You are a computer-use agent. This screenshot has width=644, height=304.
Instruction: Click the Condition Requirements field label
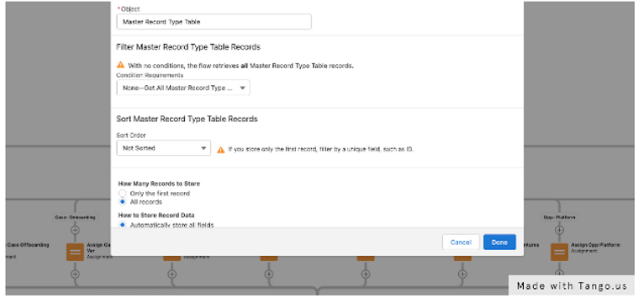(x=150, y=75)
